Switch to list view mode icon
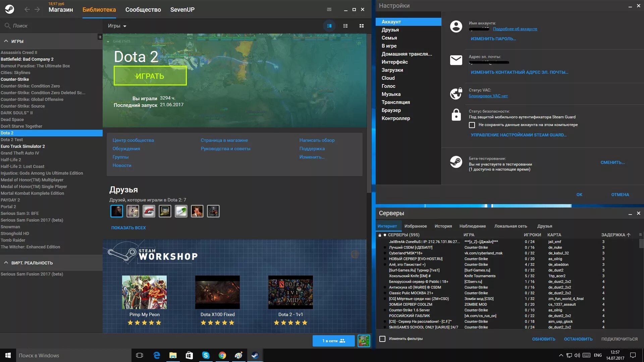 345,26
